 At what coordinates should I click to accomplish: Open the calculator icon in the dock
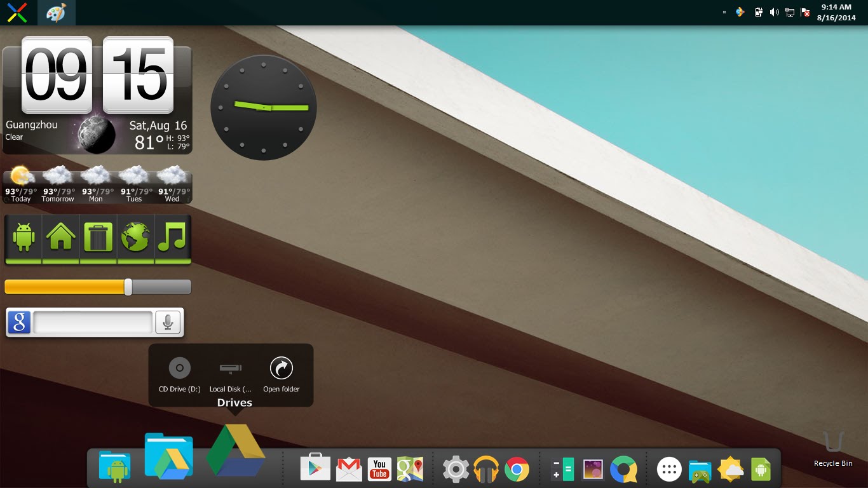562,470
